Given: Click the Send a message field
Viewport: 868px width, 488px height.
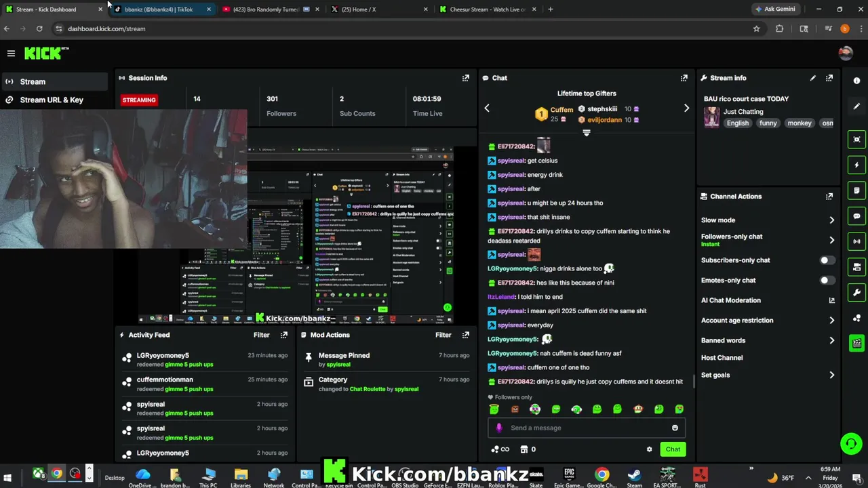Looking at the screenshot, I should (x=587, y=428).
